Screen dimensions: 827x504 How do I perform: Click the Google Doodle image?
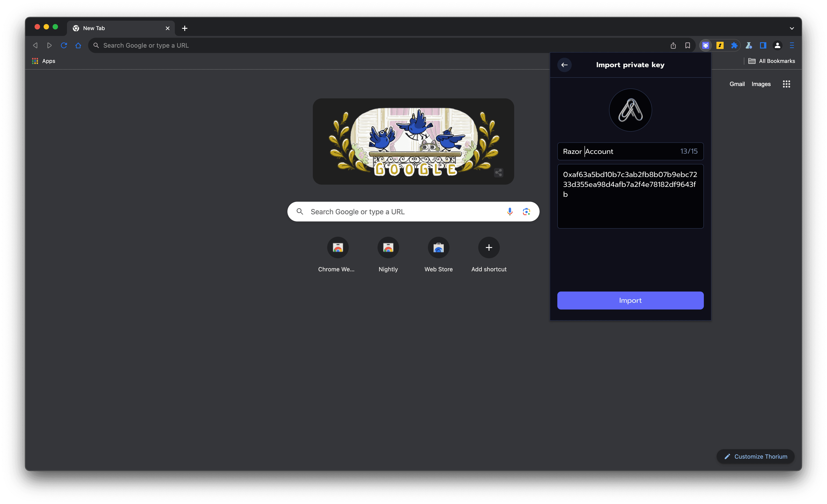pyautogui.click(x=413, y=141)
